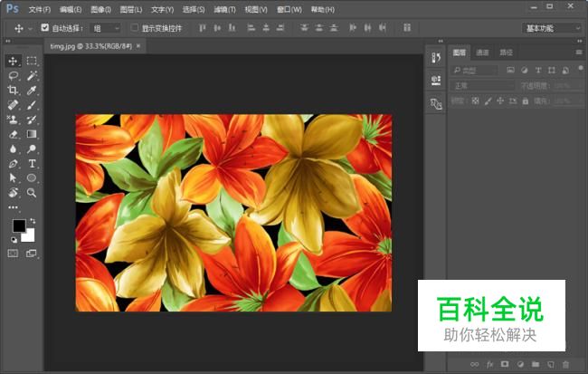The height and width of the screenshot is (374, 588).
Task: Select the Lasso tool
Action: pos(13,76)
